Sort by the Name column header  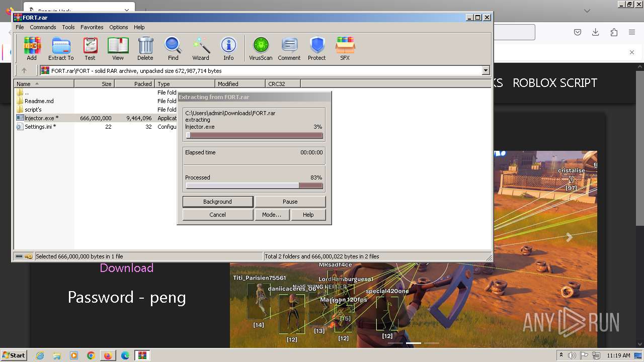tap(44, 84)
